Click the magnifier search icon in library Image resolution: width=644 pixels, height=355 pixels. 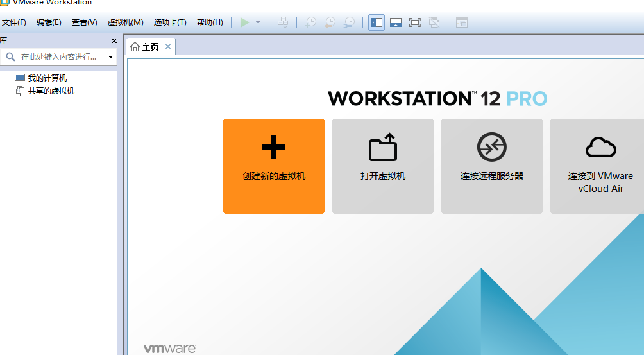pos(11,56)
